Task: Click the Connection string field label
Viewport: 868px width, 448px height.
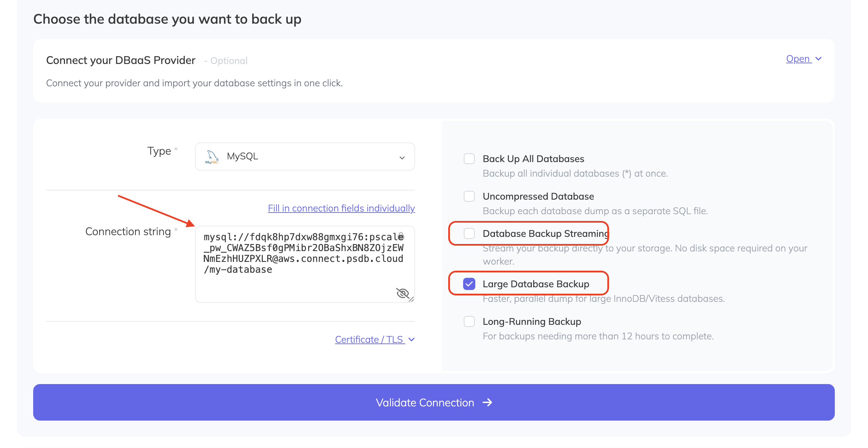Action: click(x=128, y=231)
